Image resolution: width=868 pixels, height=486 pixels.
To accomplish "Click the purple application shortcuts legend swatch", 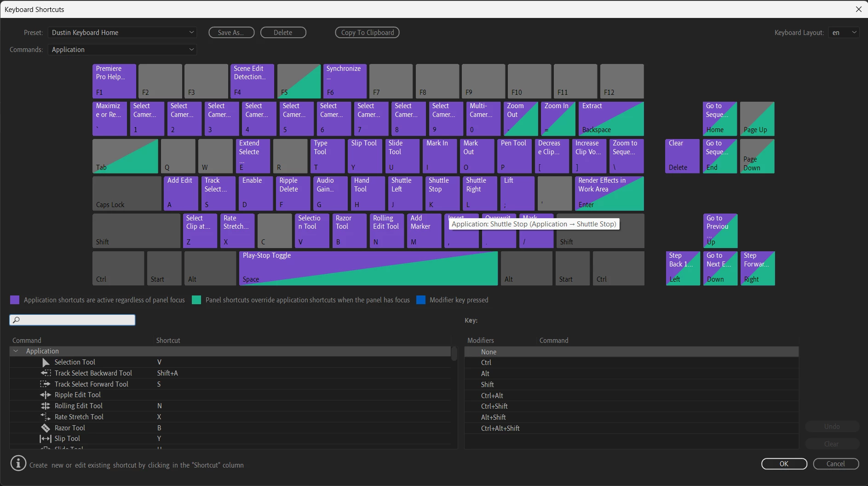I will point(15,300).
